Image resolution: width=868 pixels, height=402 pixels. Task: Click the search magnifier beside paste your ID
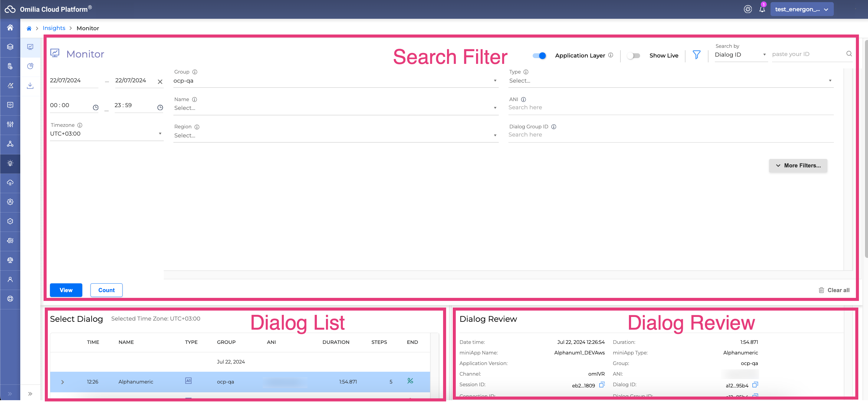[849, 54]
